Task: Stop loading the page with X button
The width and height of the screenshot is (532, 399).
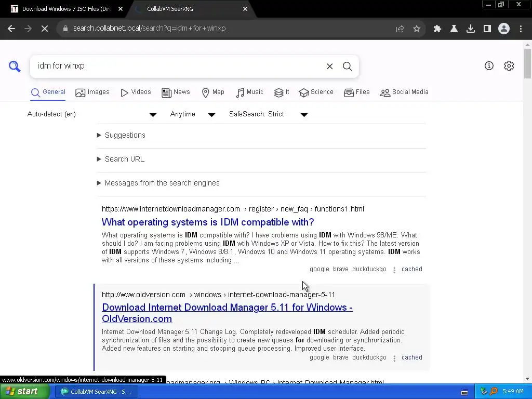Action: 45,29
